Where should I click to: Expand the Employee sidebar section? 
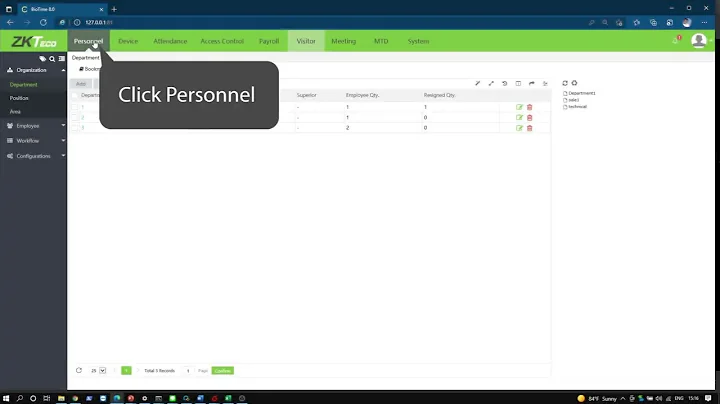coord(33,126)
